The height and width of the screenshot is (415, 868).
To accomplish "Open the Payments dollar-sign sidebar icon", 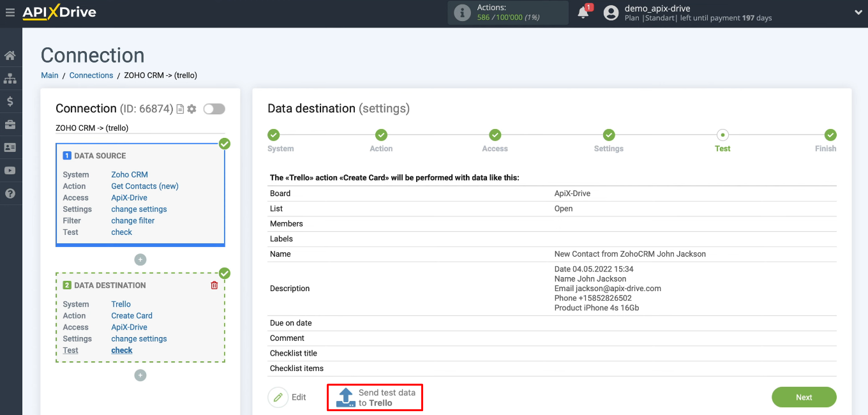I will coord(10,101).
